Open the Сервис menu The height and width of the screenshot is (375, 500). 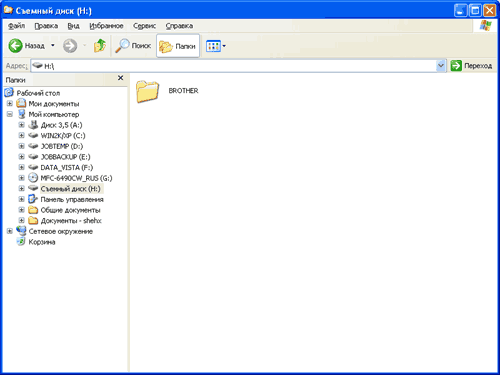point(144,26)
